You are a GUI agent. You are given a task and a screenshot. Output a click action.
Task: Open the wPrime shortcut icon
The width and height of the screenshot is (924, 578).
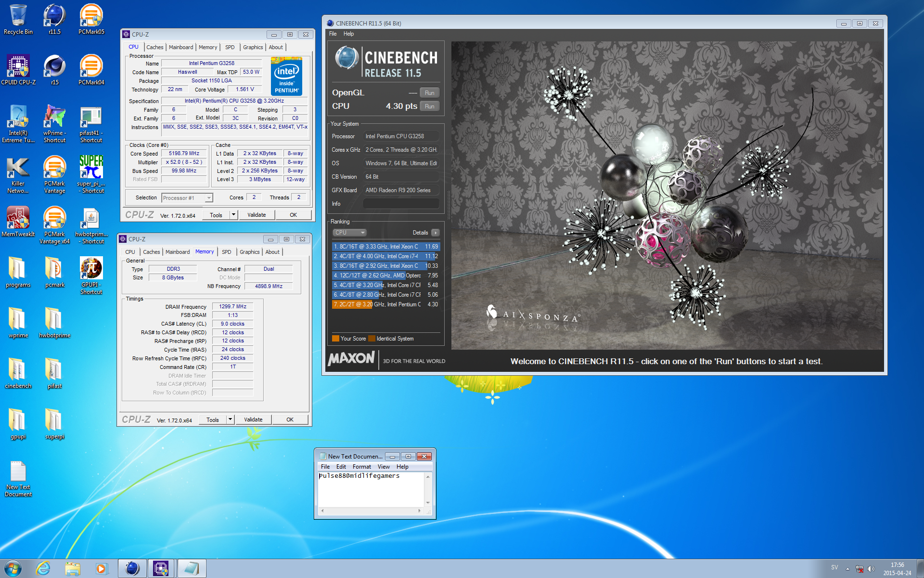point(54,124)
